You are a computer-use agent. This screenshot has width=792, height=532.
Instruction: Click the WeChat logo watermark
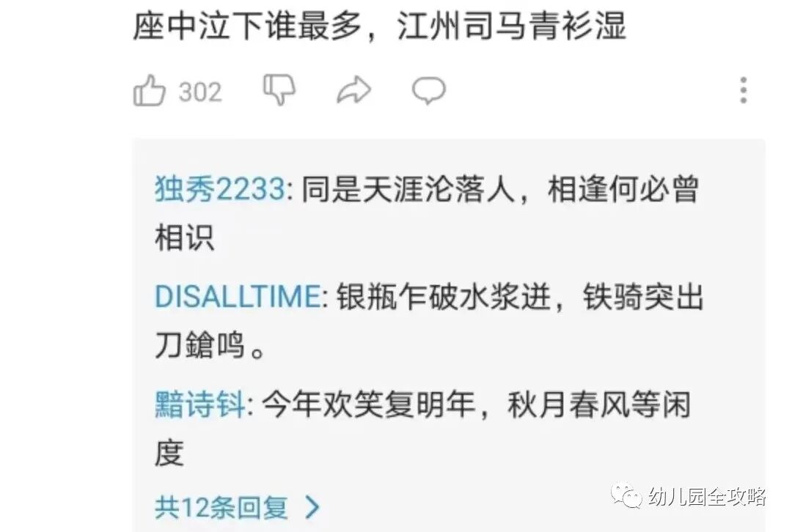[x=626, y=495]
